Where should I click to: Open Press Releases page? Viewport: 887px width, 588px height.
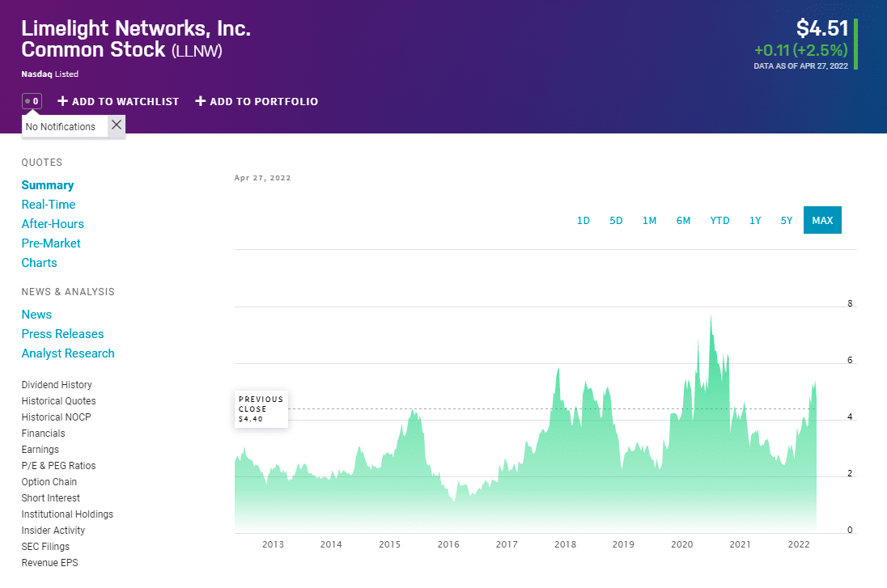pos(62,334)
